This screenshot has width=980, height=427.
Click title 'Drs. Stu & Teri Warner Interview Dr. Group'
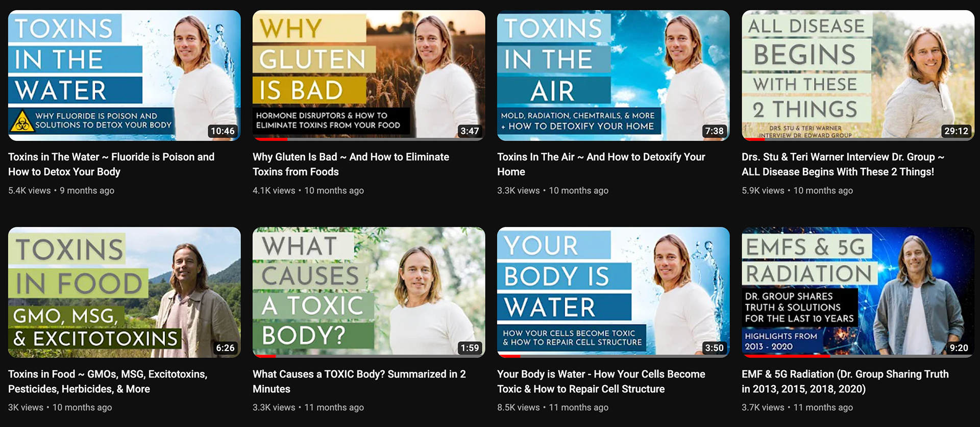tap(843, 164)
